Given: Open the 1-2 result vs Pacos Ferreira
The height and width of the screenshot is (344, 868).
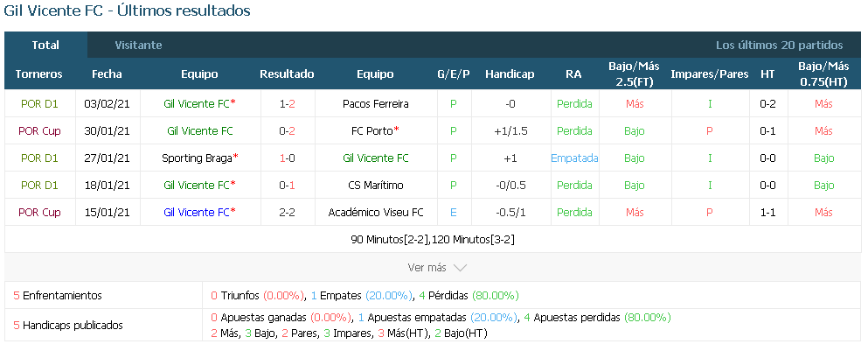Looking at the screenshot, I should [287, 103].
